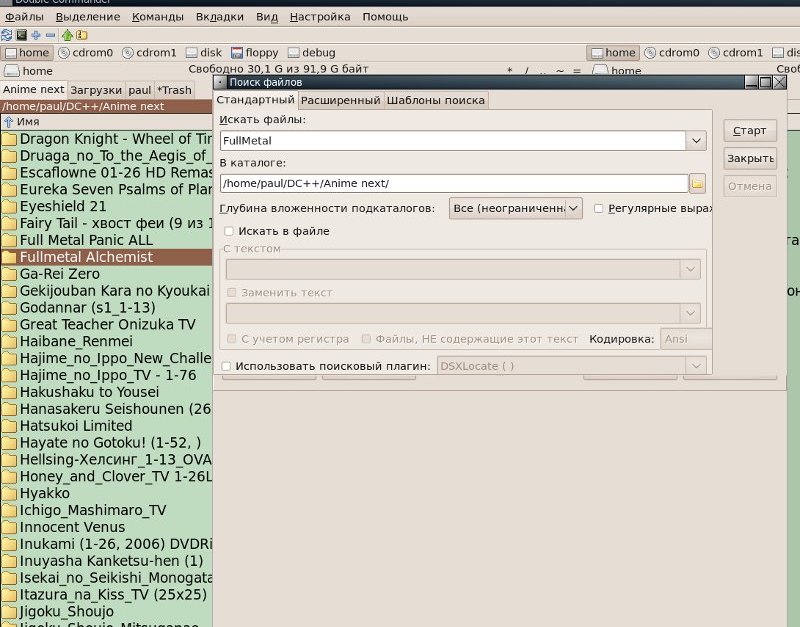Screen dimensions: 800x627
Task: Click the folder icon next to Ga-Rei Zero
Action: pos(9,274)
